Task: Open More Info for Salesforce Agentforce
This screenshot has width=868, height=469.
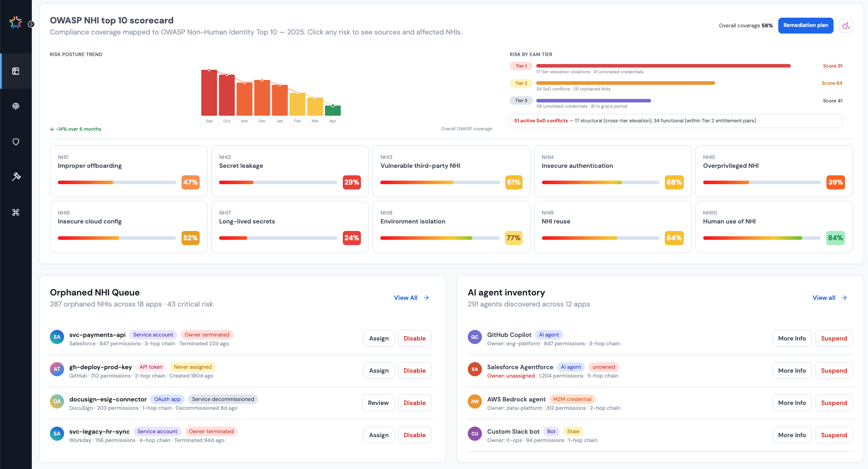Action: (792, 371)
